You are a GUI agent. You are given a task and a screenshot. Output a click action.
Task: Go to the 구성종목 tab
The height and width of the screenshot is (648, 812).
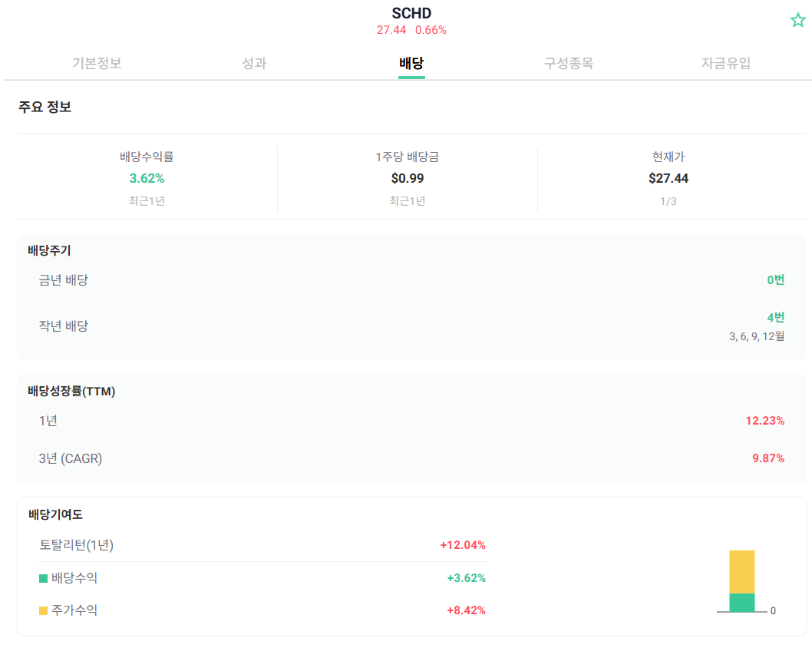point(569,63)
